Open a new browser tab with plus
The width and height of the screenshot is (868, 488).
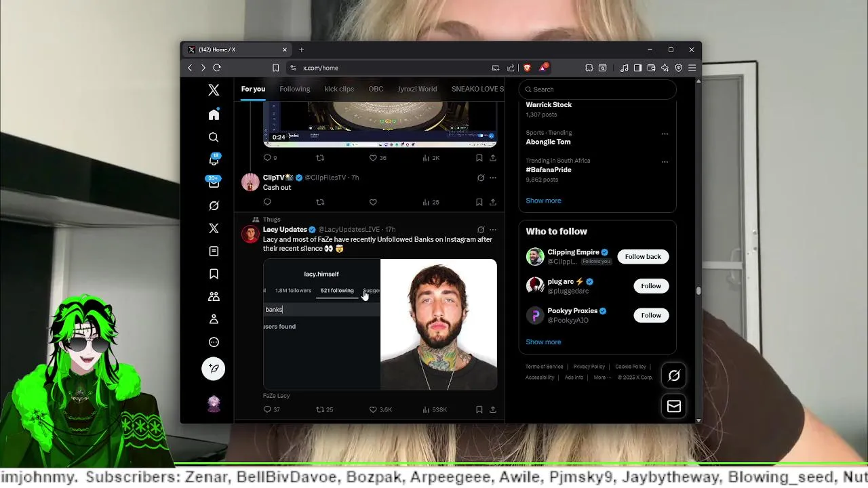(x=302, y=49)
